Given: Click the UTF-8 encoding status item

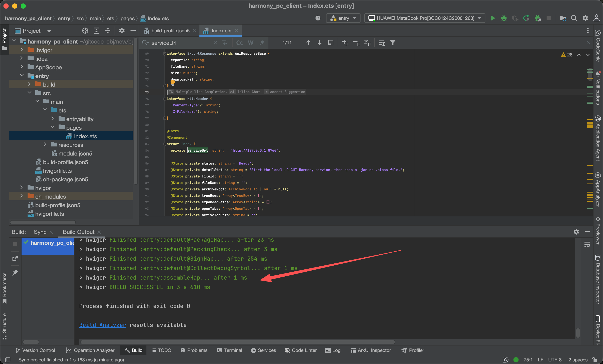Looking at the screenshot, I should tap(555, 360).
